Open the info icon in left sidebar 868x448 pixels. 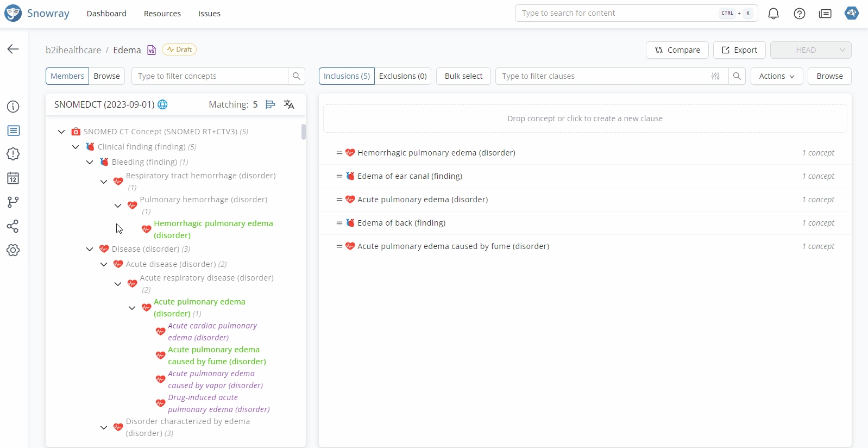pyautogui.click(x=13, y=107)
